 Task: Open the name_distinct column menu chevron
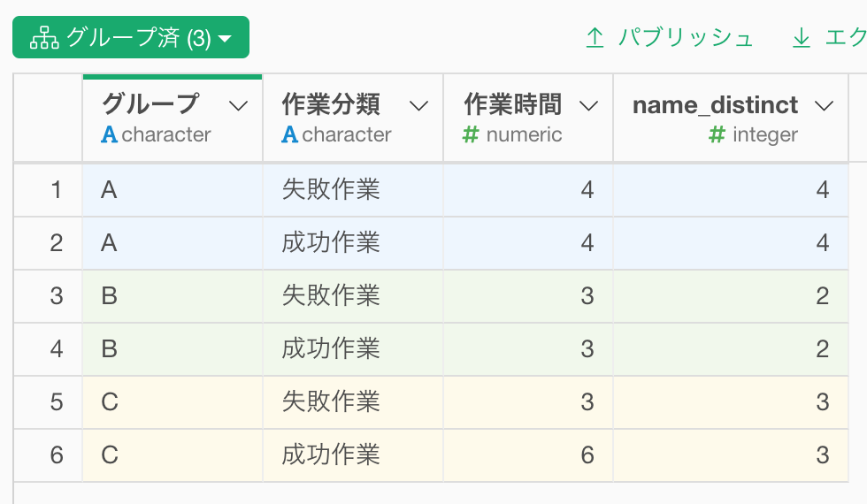coord(824,105)
